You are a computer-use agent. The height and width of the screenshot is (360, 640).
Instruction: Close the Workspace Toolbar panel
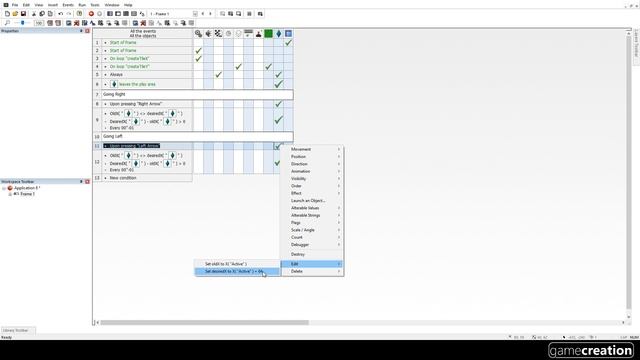tap(87, 182)
